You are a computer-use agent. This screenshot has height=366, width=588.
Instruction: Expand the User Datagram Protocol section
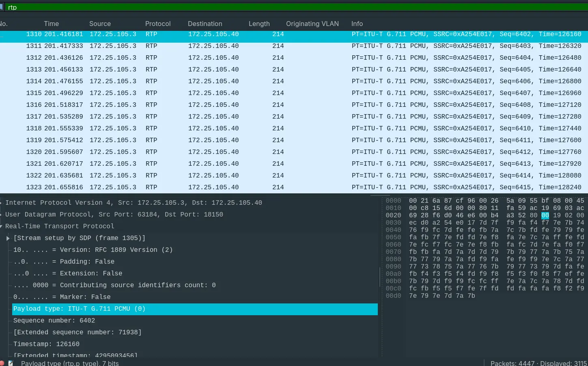click(1, 214)
